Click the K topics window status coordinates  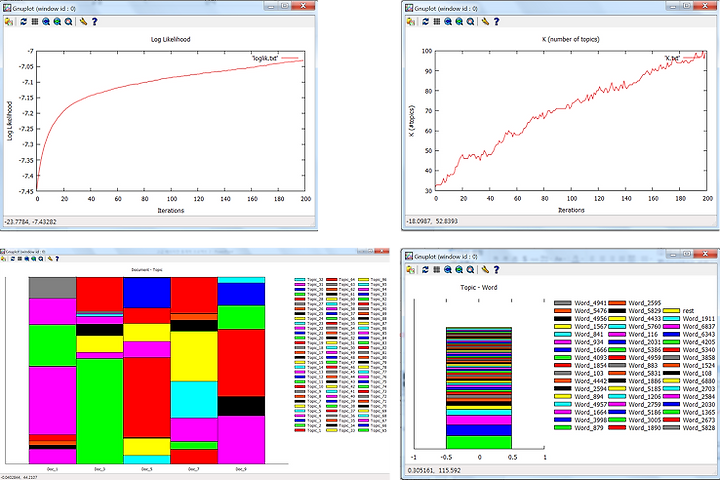[x=432, y=221]
